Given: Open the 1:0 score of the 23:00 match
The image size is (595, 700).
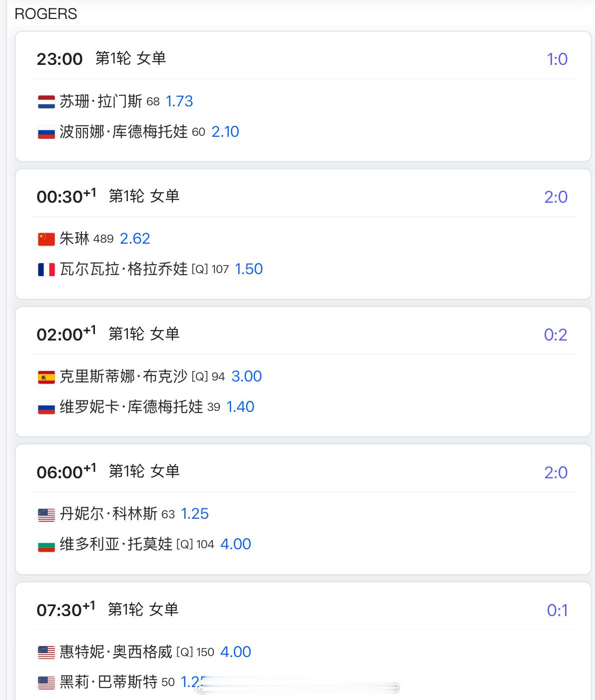Looking at the screenshot, I should click(x=557, y=59).
